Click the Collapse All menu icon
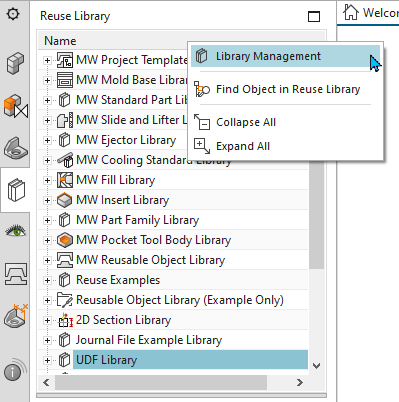This screenshot has width=399, height=402. (x=202, y=122)
